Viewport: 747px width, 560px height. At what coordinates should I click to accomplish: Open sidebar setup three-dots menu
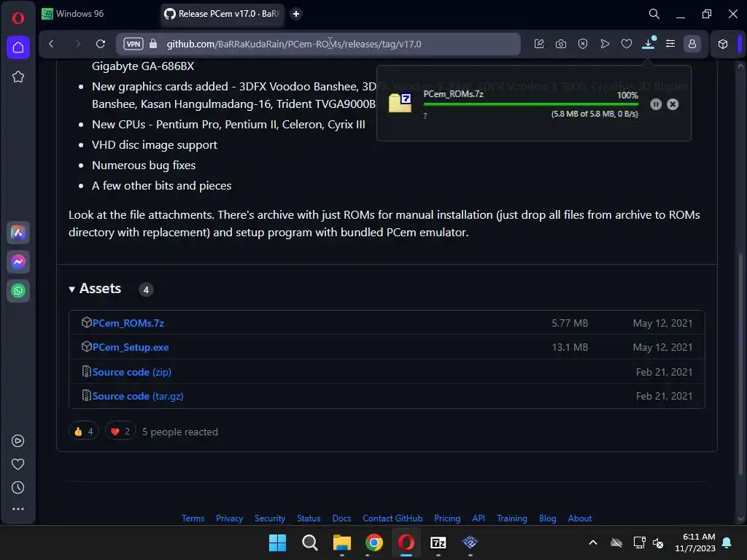point(18,509)
